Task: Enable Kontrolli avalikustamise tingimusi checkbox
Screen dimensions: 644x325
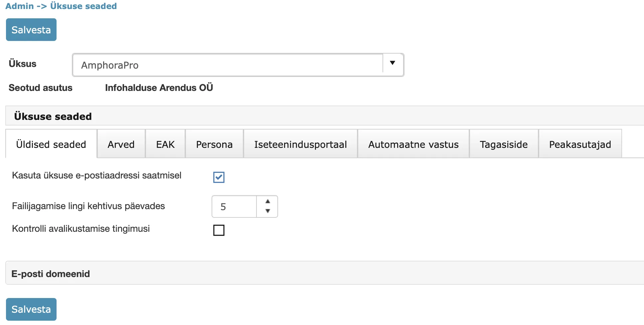Action: click(x=219, y=230)
